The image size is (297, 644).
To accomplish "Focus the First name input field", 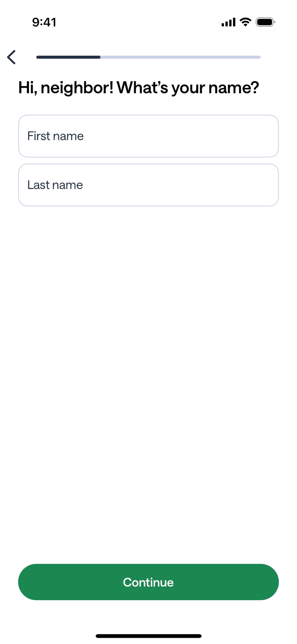I will 148,136.
